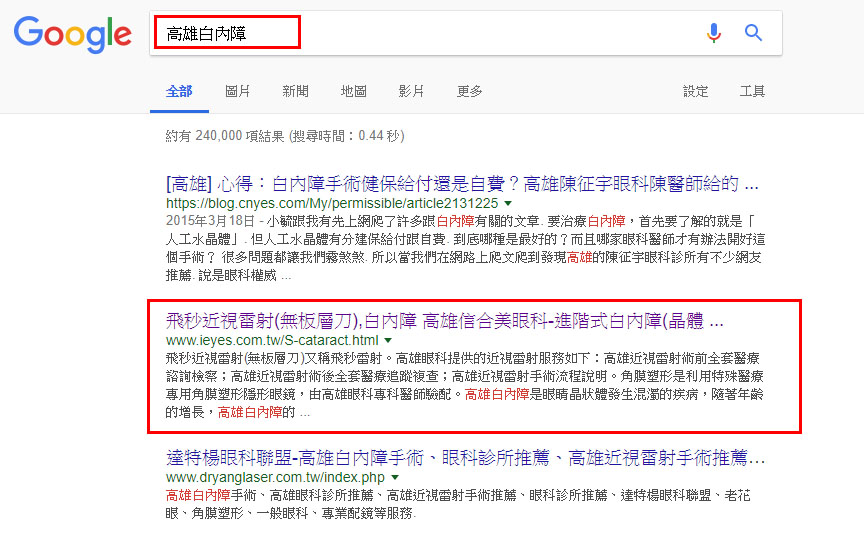Switch to the 圖片 tab
This screenshot has width=864, height=536.
pyautogui.click(x=237, y=91)
